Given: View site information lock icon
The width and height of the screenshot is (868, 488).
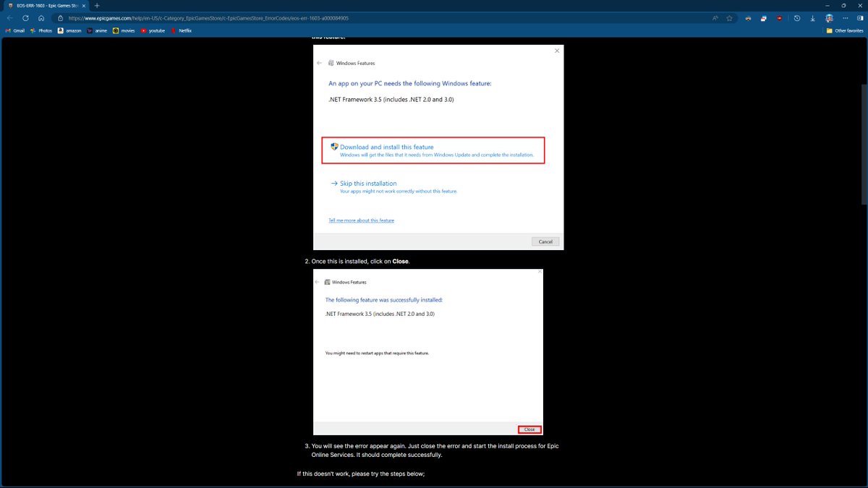Looking at the screenshot, I should click(x=61, y=18).
